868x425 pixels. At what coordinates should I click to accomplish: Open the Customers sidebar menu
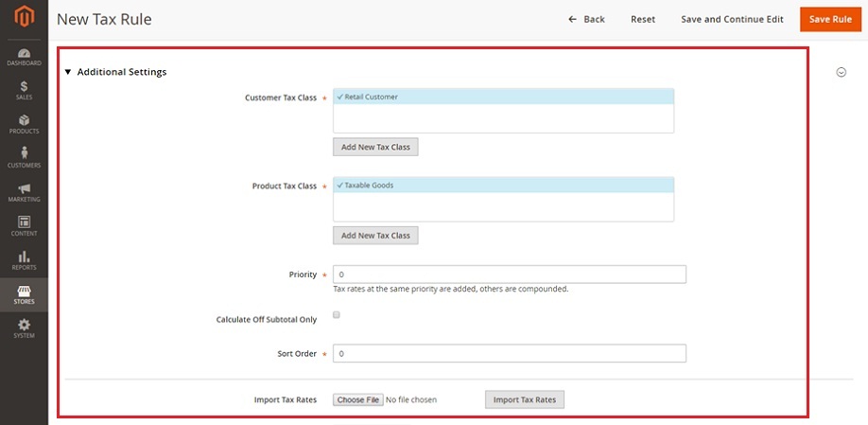pos(24,158)
